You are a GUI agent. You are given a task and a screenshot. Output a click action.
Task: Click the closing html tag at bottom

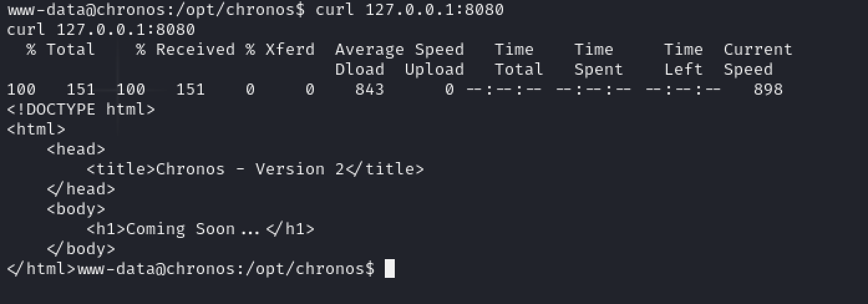[41, 268]
